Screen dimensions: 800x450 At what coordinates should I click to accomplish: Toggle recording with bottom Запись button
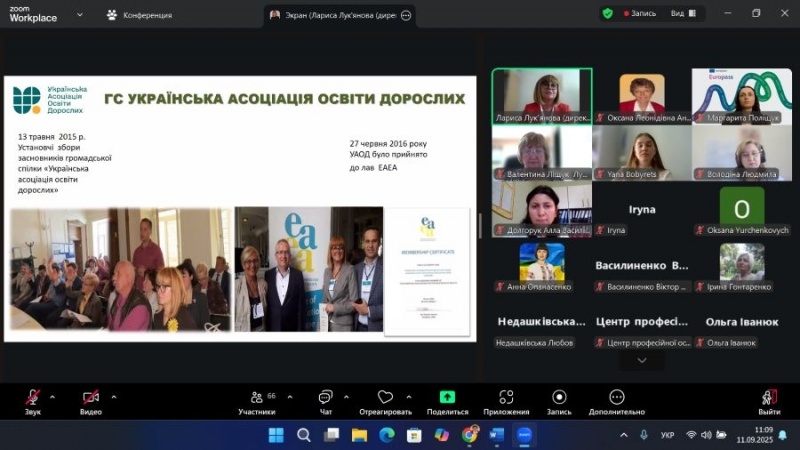(x=558, y=398)
